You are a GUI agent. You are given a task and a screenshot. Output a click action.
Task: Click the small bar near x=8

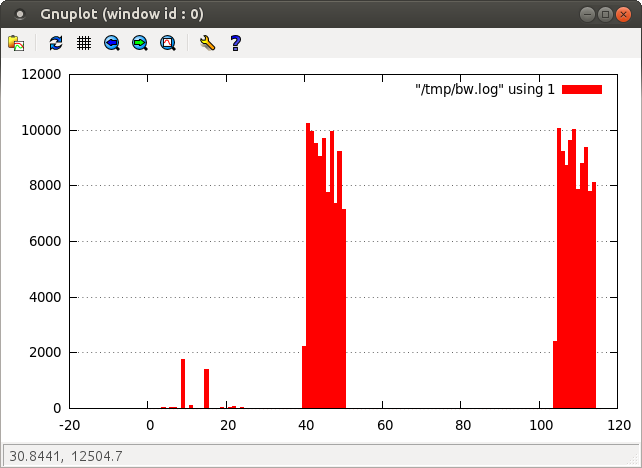point(183,385)
